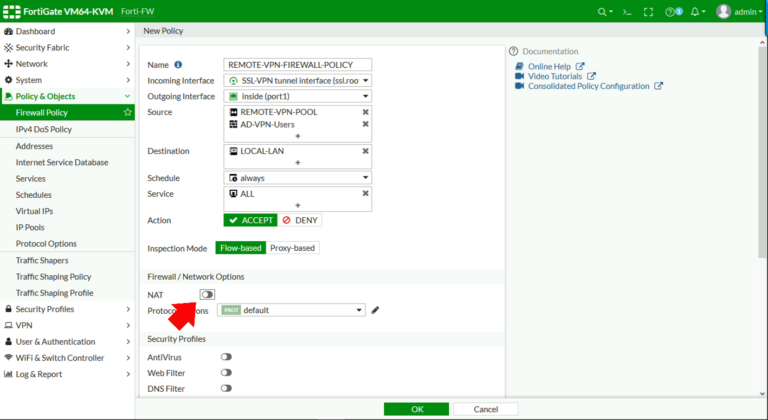The height and width of the screenshot is (420, 768).
Task: Toggle the NAT switch
Action: click(207, 295)
